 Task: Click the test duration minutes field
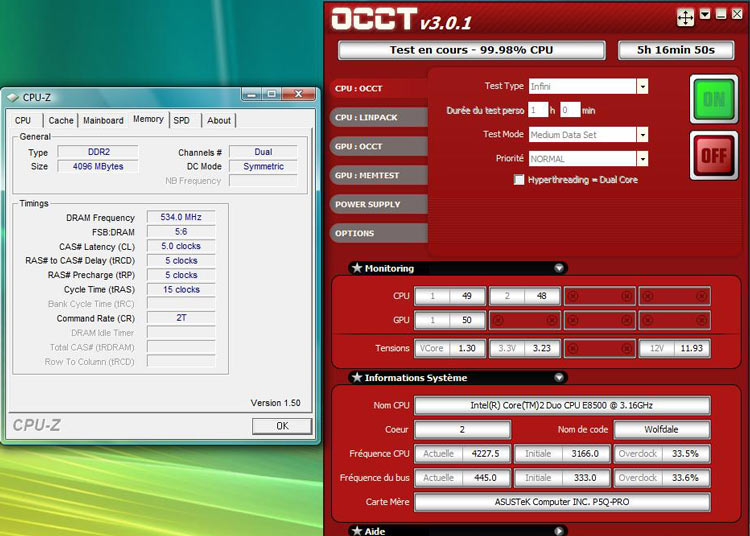pyautogui.click(x=570, y=110)
